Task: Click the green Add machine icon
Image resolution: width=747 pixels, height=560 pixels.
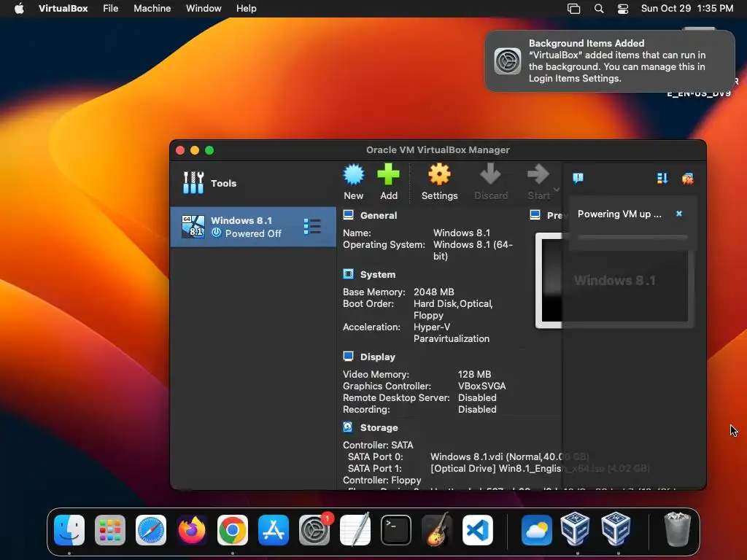Action: coord(388,175)
